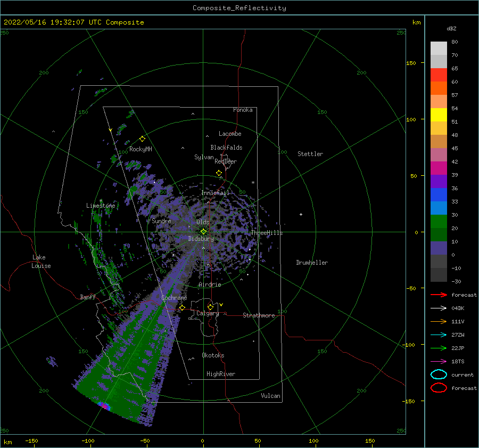Click the Banff label
Image resolution: width=479 pixels, height=448 pixels.
(x=88, y=297)
